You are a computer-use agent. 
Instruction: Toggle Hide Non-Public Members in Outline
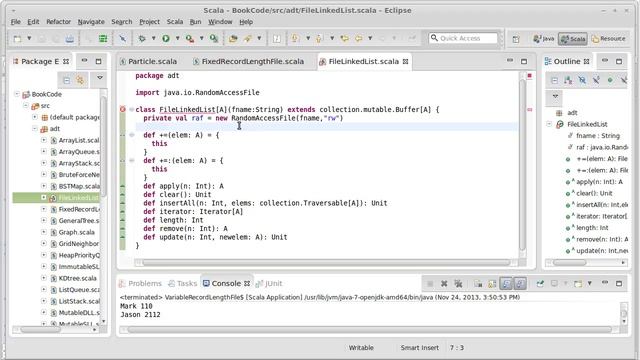(610, 80)
